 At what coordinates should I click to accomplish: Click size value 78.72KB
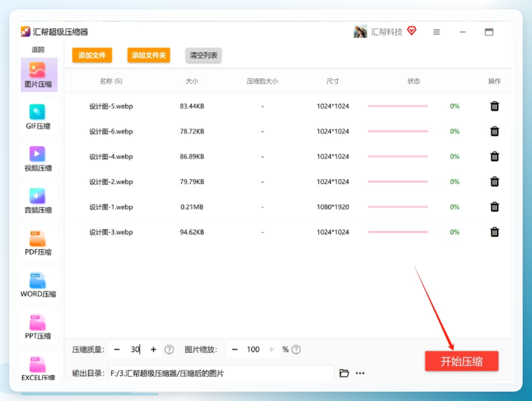[192, 131]
